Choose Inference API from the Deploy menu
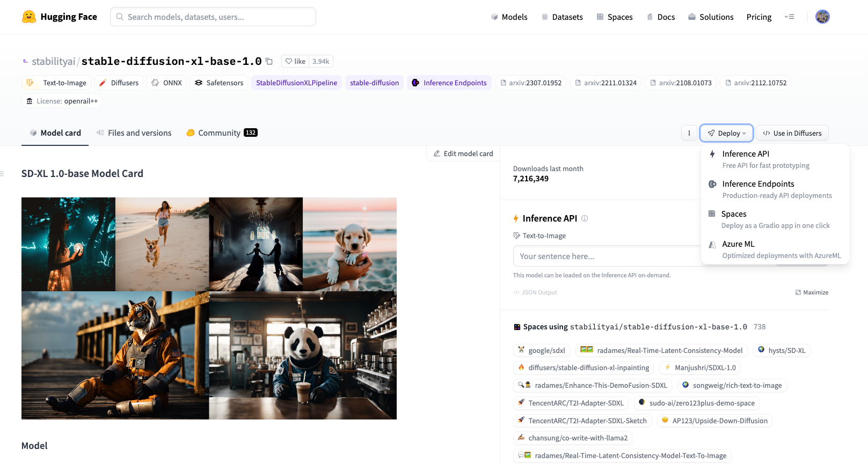 point(775,159)
